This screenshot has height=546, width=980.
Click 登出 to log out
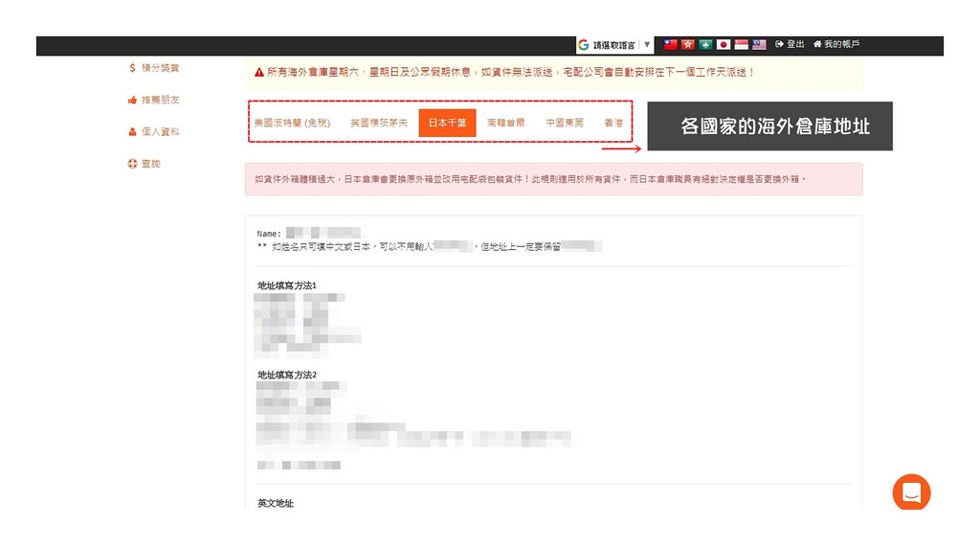pyautogui.click(x=791, y=45)
